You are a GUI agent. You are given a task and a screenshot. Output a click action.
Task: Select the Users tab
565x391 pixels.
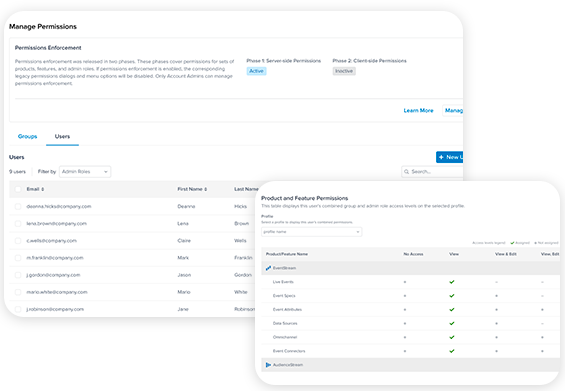pyautogui.click(x=62, y=136)
